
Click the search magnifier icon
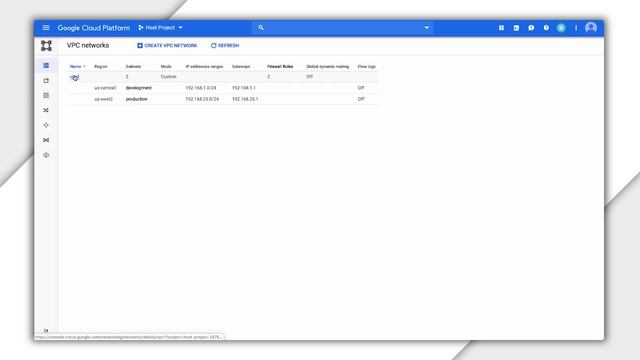click(x=261, y=28)
